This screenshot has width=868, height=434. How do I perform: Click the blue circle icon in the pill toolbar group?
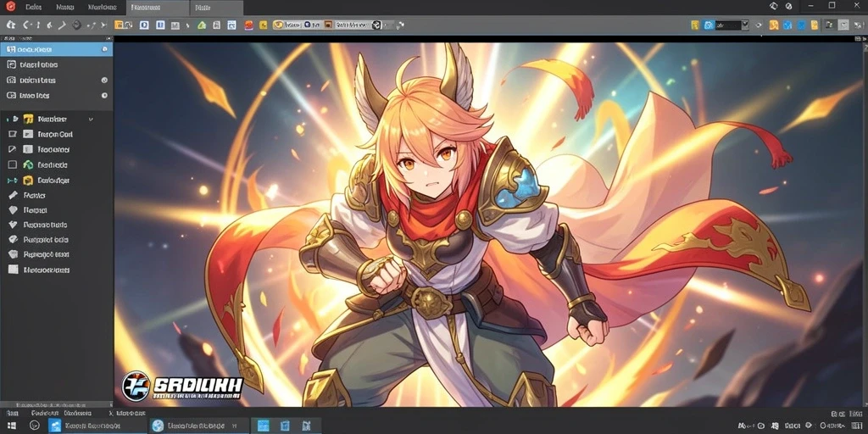point(307,25)
